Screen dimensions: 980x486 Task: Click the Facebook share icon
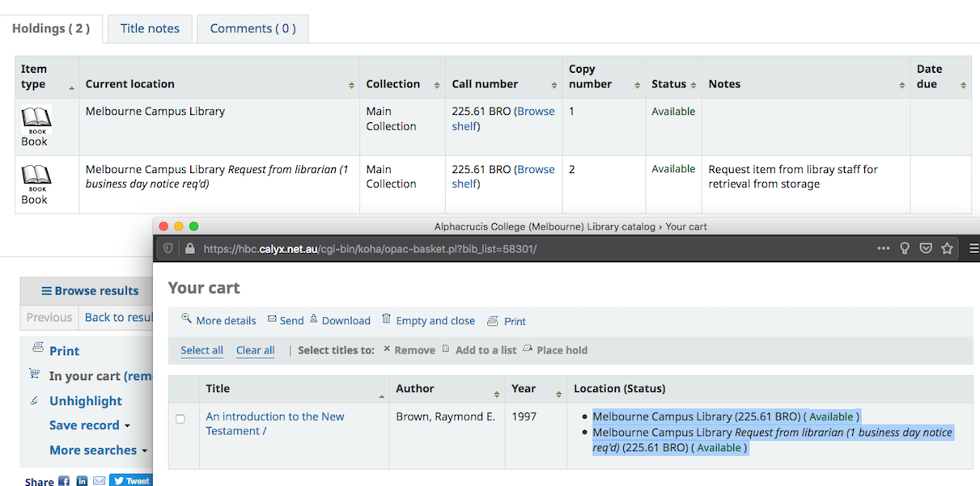[64, 481]
